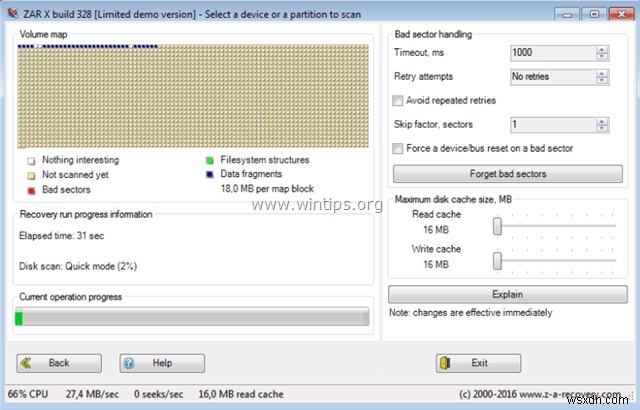Click 18,0 MB per map block text
Screen dimensions: 640x410
267,189
